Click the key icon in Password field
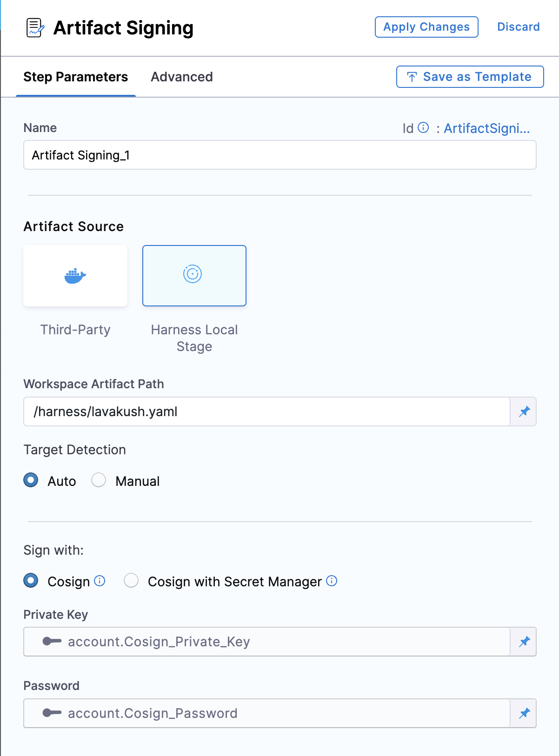The height and width of the screenshot is (756, 559). [x=52, y=713]
